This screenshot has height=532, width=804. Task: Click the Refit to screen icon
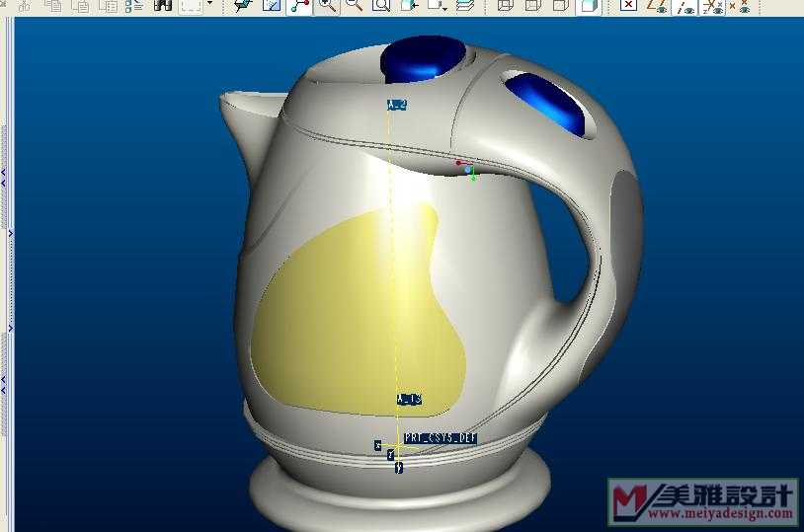tap(380, 5)
